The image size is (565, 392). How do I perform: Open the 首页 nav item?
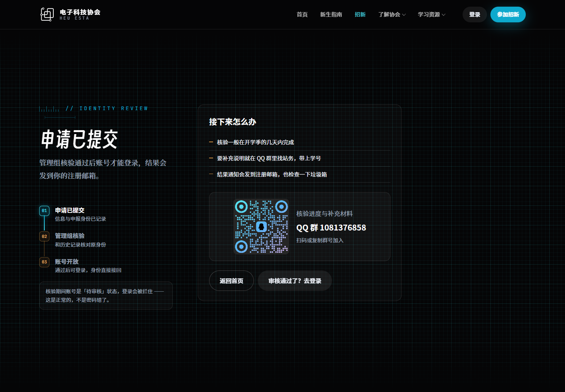click(302, 15)
